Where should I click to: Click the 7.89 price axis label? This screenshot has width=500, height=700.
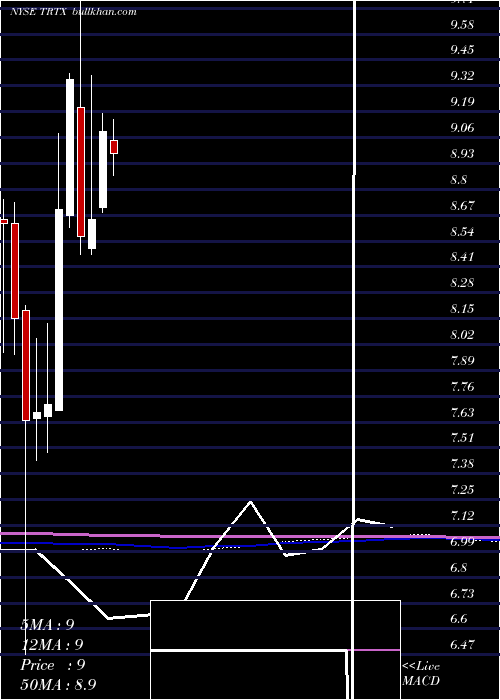pyautogui.click(x=462, y=361)
